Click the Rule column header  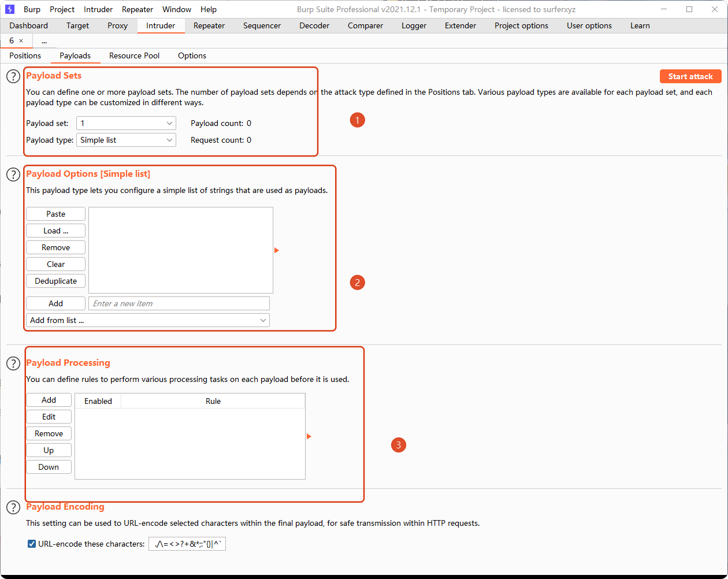[213, 401]
